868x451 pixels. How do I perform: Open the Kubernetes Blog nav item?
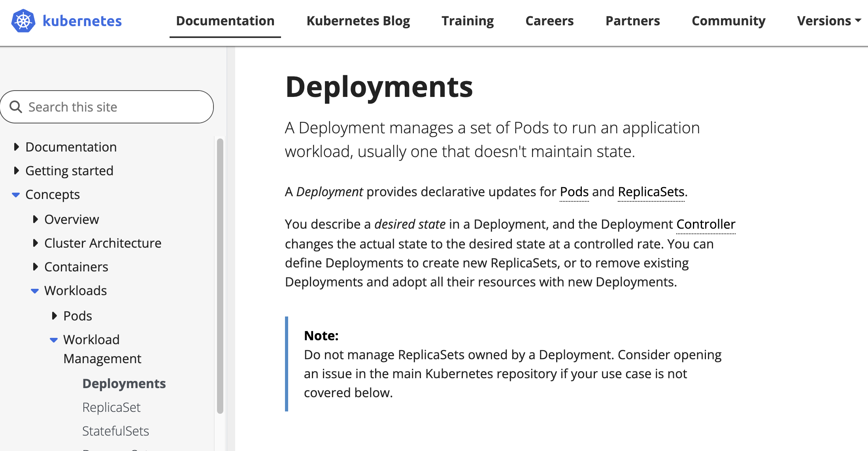[x=358, y=21]
